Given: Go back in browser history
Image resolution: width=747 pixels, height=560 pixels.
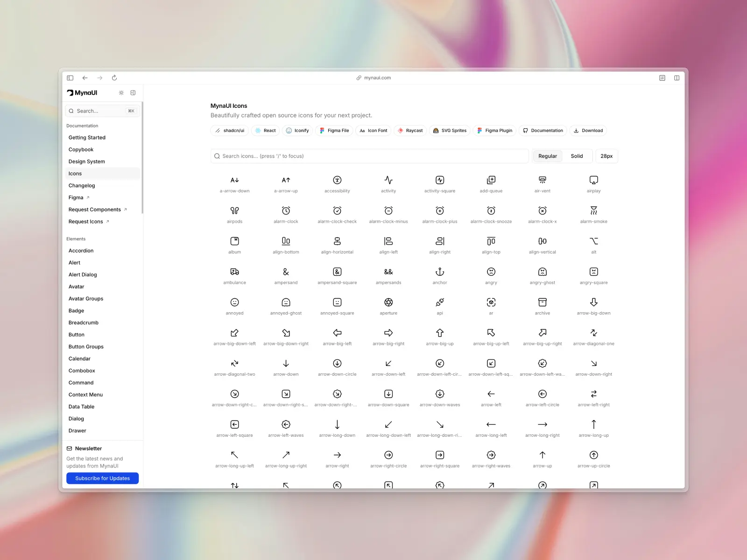Looking at the screenshot, I should pyautogui.click(x=85, y=78).
